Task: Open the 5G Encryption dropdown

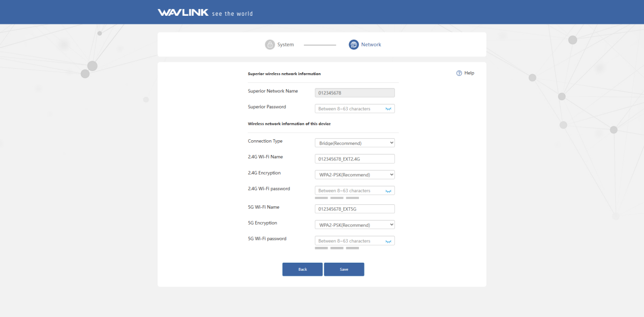Action: tap(355, 225)
